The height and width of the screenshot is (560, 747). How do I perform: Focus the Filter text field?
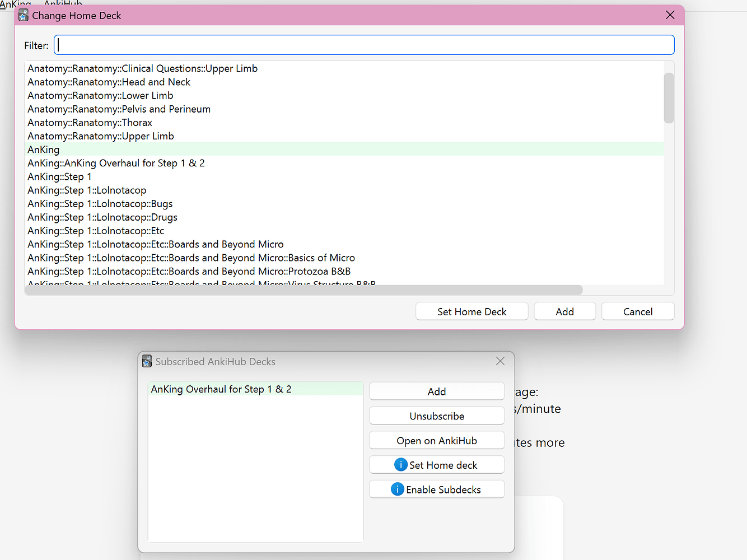point(364,45)
